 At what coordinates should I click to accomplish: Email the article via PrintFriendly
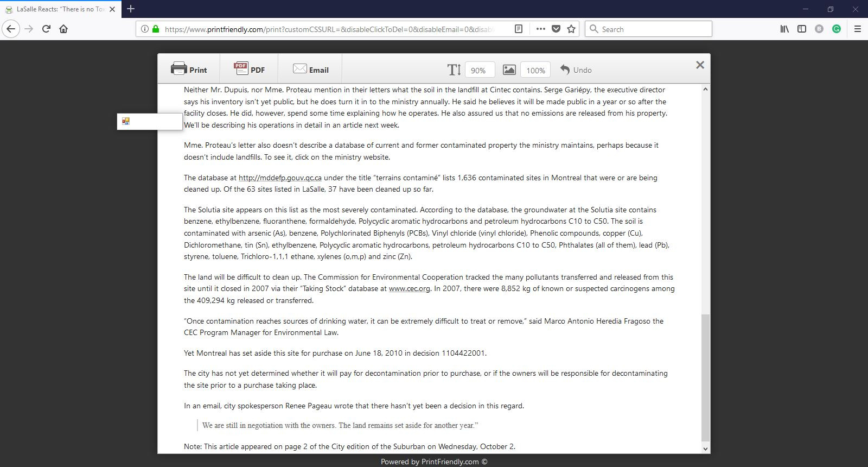point(310,70)
